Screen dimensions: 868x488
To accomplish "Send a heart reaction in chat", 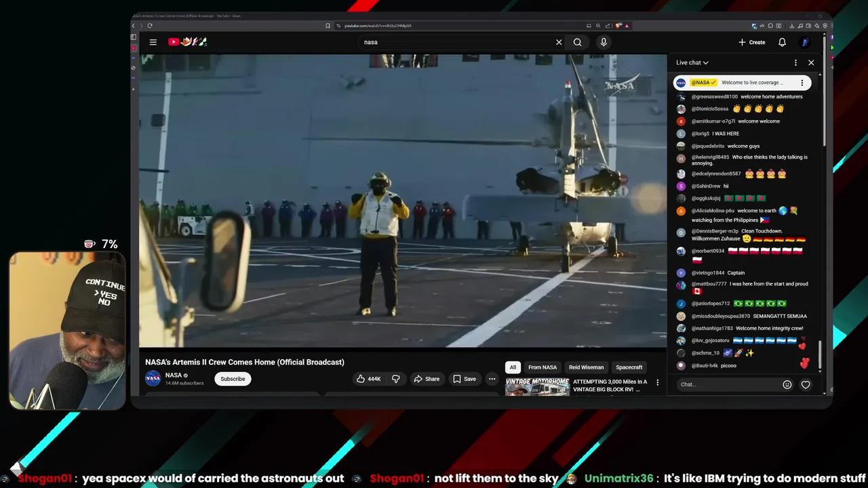I will (806, 384).
